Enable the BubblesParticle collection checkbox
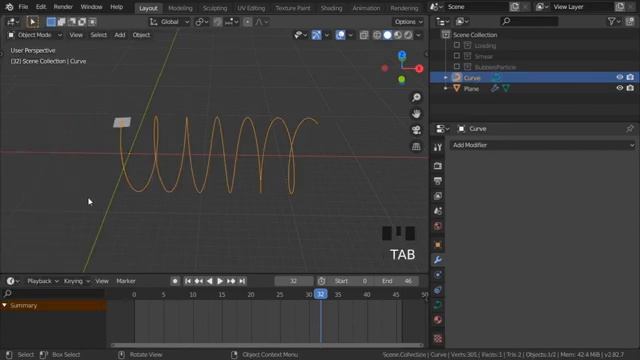 click(457, 67)
